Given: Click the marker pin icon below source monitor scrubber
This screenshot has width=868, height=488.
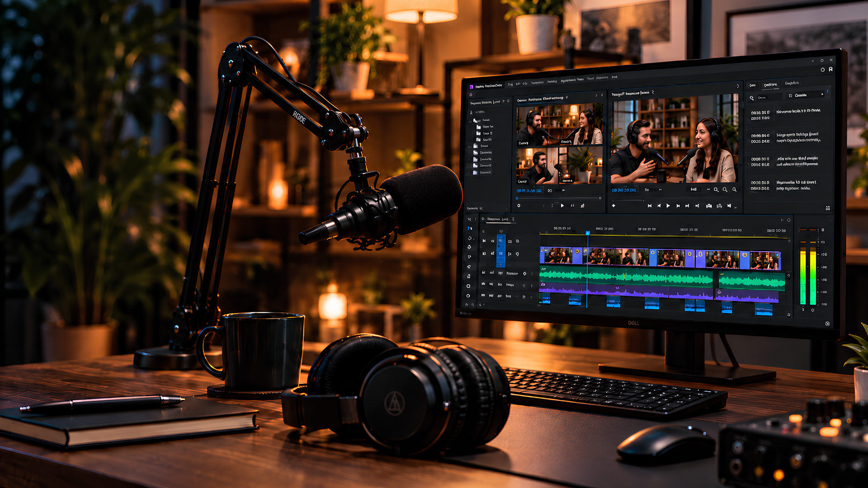Looking at the screenshot, I should point(519,206).
